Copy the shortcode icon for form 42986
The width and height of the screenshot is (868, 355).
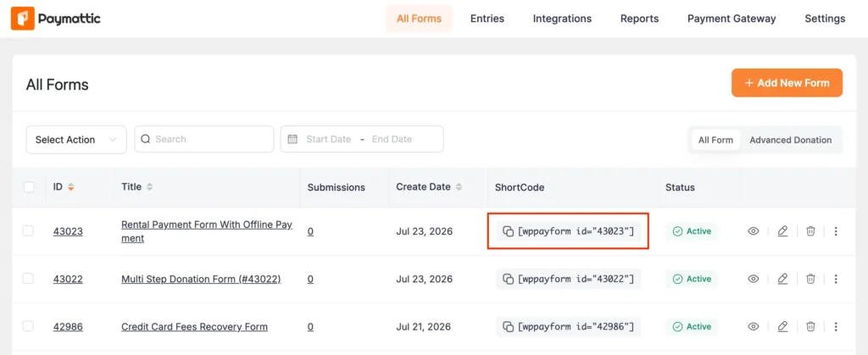click(x=508, y=326)
